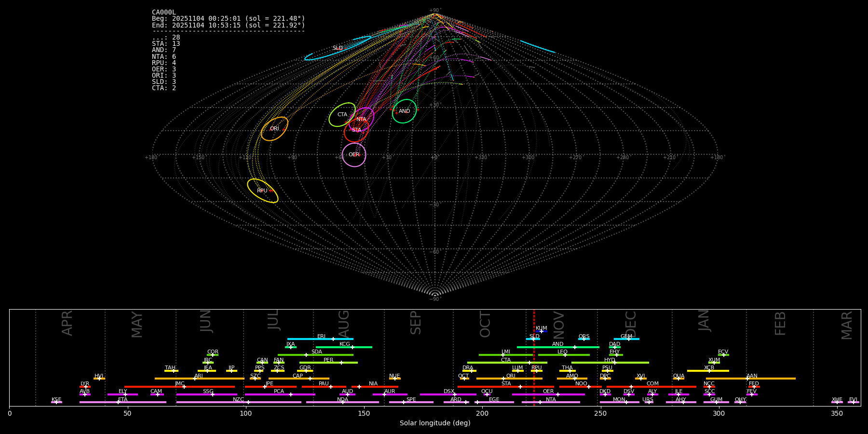
Task: Click the 'STA: 13' count in legend
Action: click(x=166, y=44)
